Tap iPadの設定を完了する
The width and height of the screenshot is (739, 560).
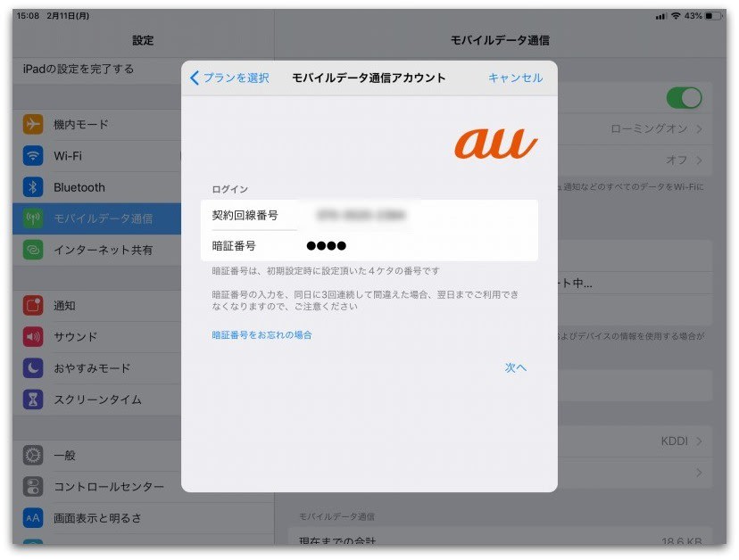tap(79, 69)
